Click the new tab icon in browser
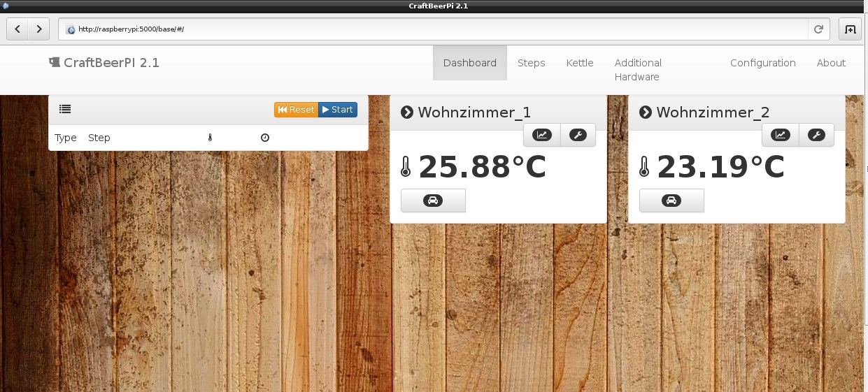This screenshot has width=868, height=392. coord(850,29)
